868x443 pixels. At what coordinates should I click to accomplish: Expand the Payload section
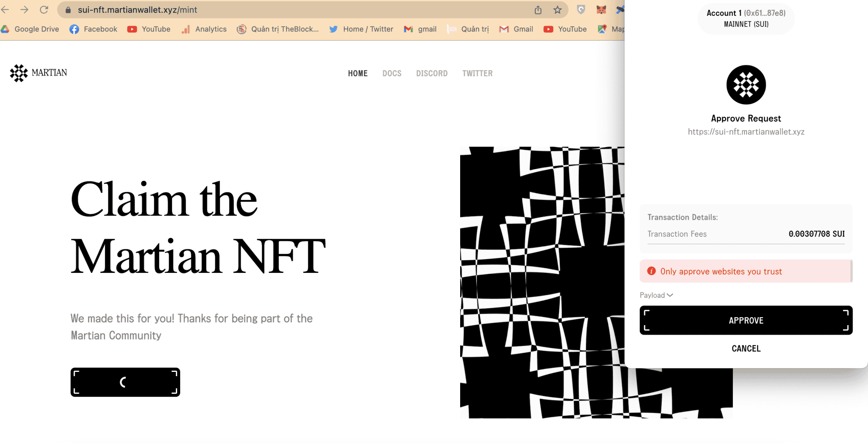pyautogui.click(x=656, y=295)
